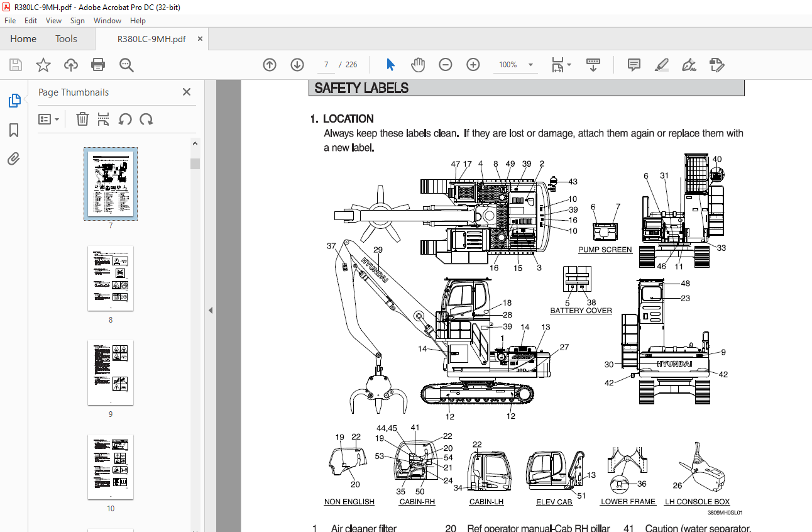Image resolution: width=812 pixels, height=532 pixels.
Task: Choose the Selection arrow tool
Action: click(x=390, y=65)
